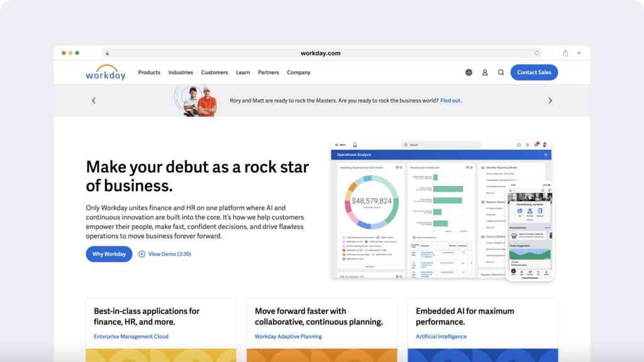Click the 'Make your debut' headline

tap(197, 176)
